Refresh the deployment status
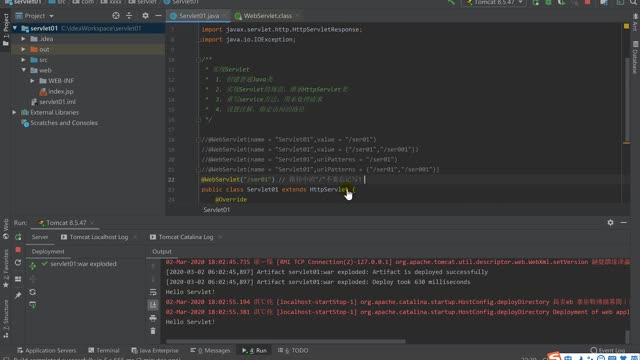The width and height of the screenshot is (640, 360). 33,292
